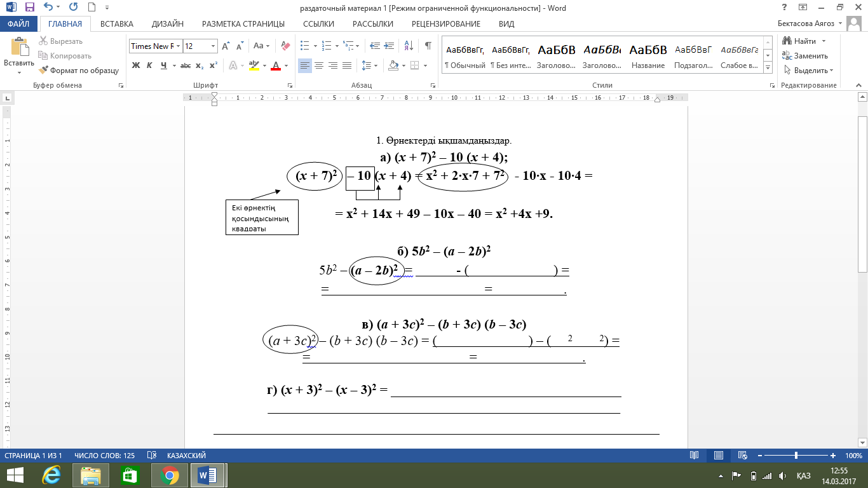Click the zoom slider handle
Viewport: 868px width, 488px height.
click(x=796, y=456)
